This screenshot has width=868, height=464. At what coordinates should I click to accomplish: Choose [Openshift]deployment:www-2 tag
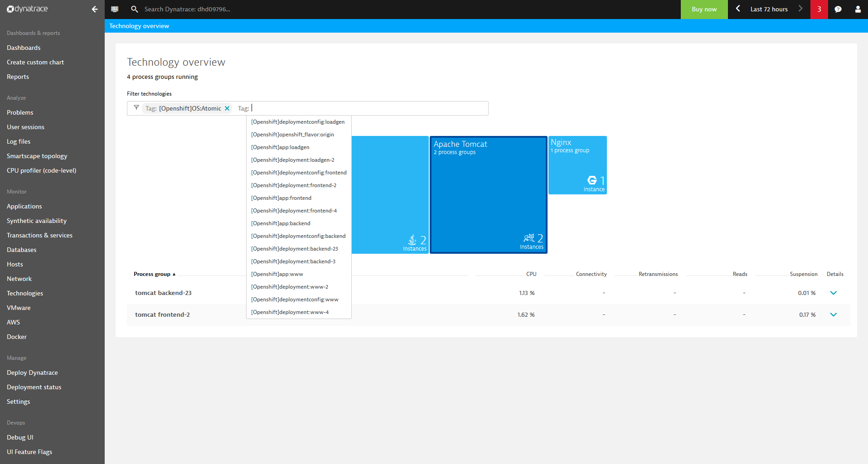pos(298,287)
